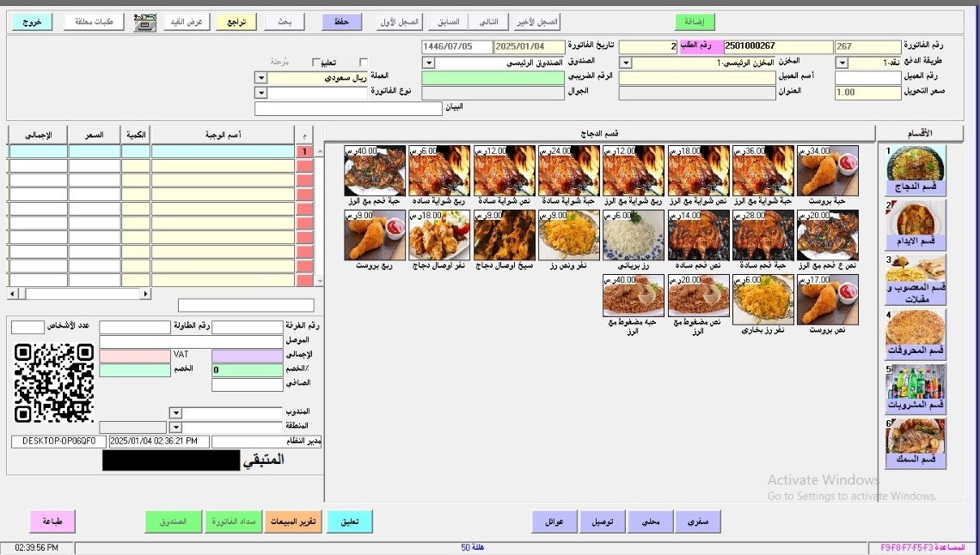
Task: Add the Biryani rice (رز برياني) item
Action: point(634,235)
